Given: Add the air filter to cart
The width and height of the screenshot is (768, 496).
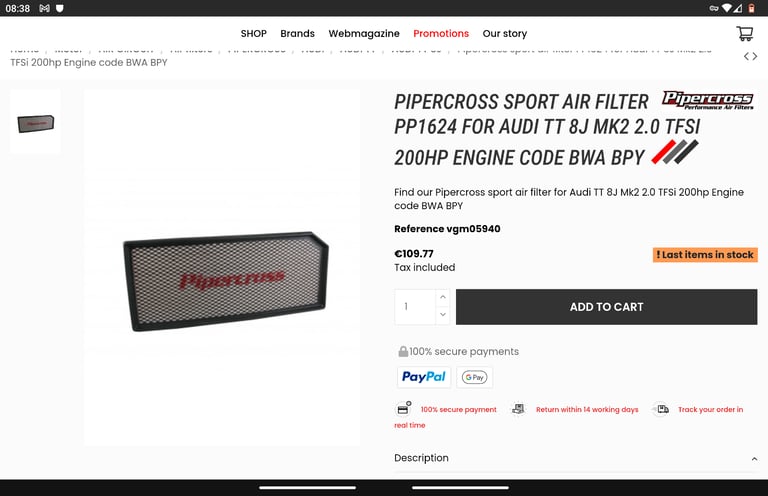Looking at the screenshot, I should 606,307.
